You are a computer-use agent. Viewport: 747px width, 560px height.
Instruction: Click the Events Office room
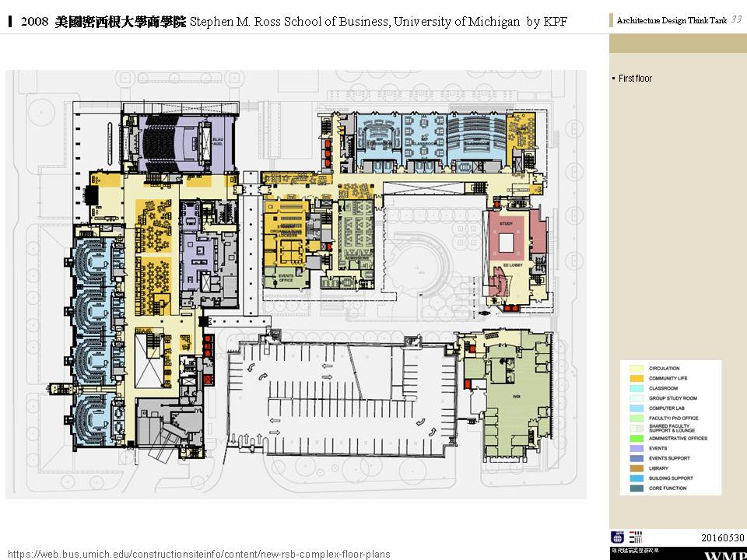pyautogui.click(x=285, y=278)
